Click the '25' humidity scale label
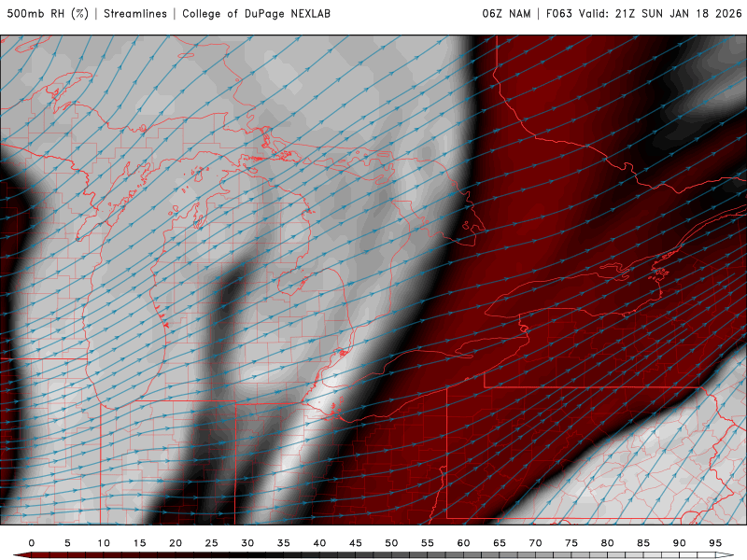This screenshot has width=747, height=560. pyautogui.click(x=212, y=543)
